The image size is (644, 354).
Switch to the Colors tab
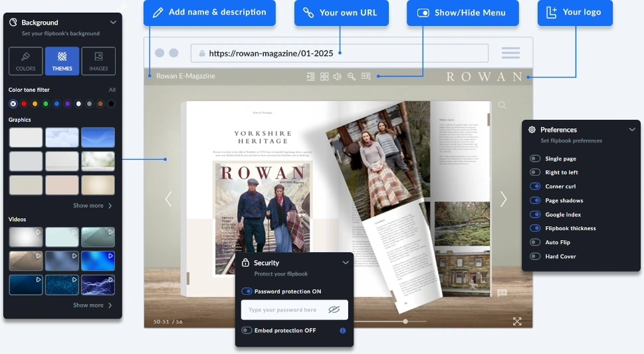pyautogui.click(x=26, y=61)
